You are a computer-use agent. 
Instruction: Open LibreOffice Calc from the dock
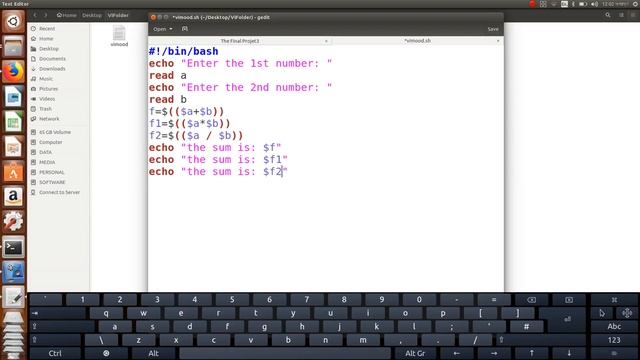pyautogui.click(x=13, y=122)
